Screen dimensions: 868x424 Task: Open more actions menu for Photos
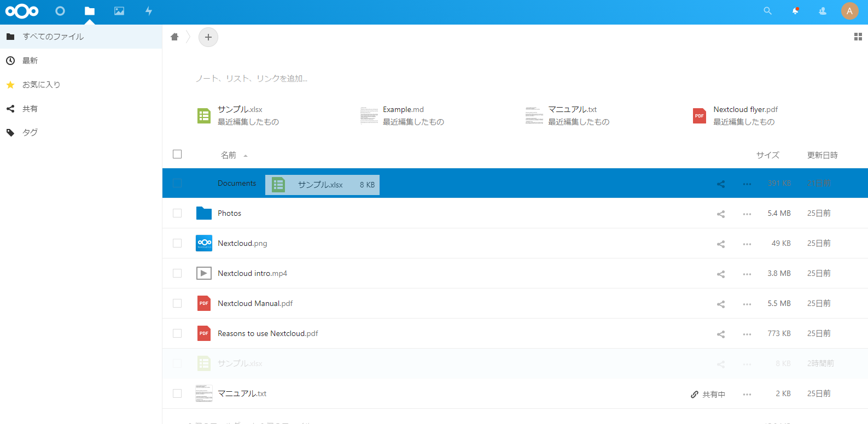coord(747,214)
